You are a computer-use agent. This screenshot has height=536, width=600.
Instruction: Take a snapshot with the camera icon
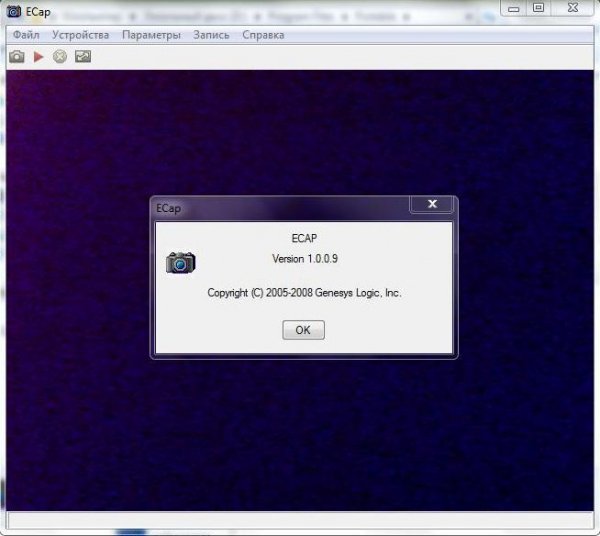point(17,57)
